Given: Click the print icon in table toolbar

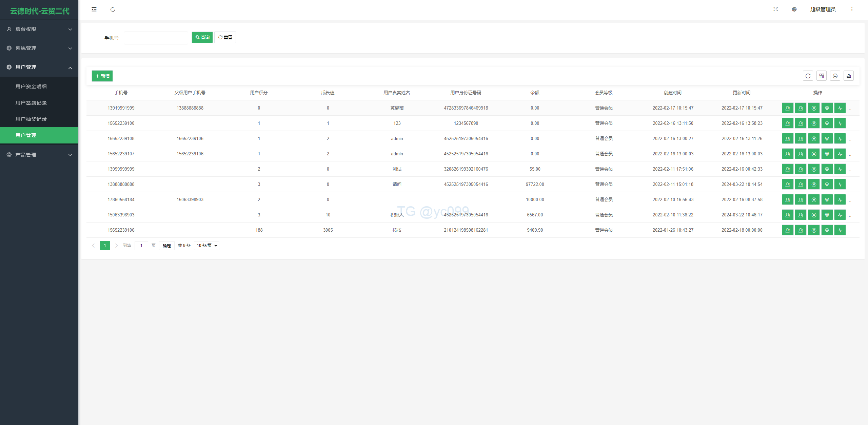Looking at the screenshot, I should coord(835,76).
